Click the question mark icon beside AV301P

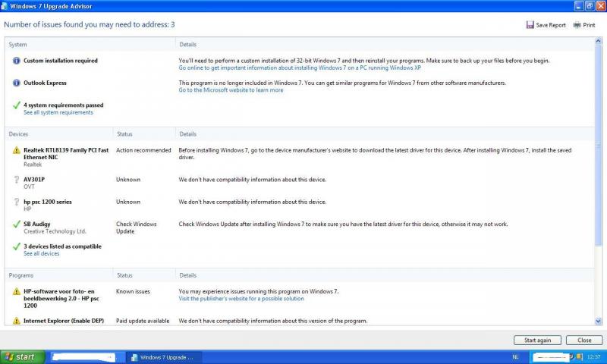(x=16, y=180)
